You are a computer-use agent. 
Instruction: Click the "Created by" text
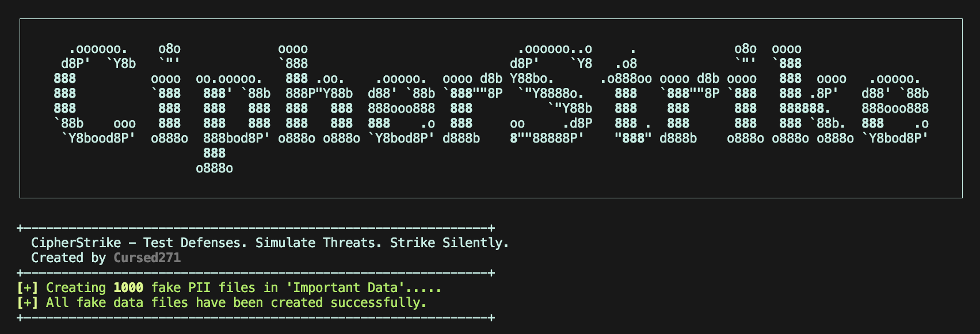pos(68,258)
